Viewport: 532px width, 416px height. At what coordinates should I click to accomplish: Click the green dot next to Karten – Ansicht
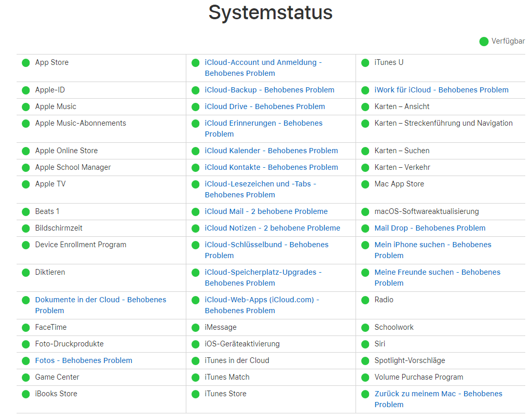tap(365, 107)
